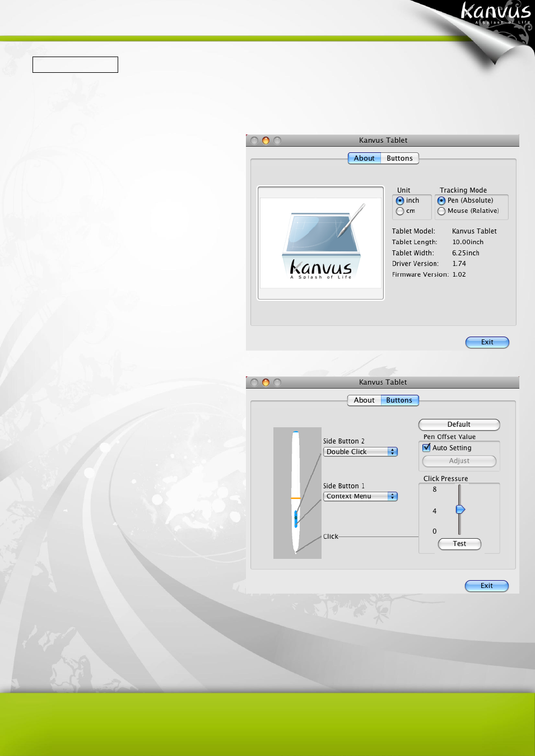Image resolution: width=535 pixels, height=756 pixels.
Task: Zoom the lower Kanvus Tablet window
Action: 277,382
